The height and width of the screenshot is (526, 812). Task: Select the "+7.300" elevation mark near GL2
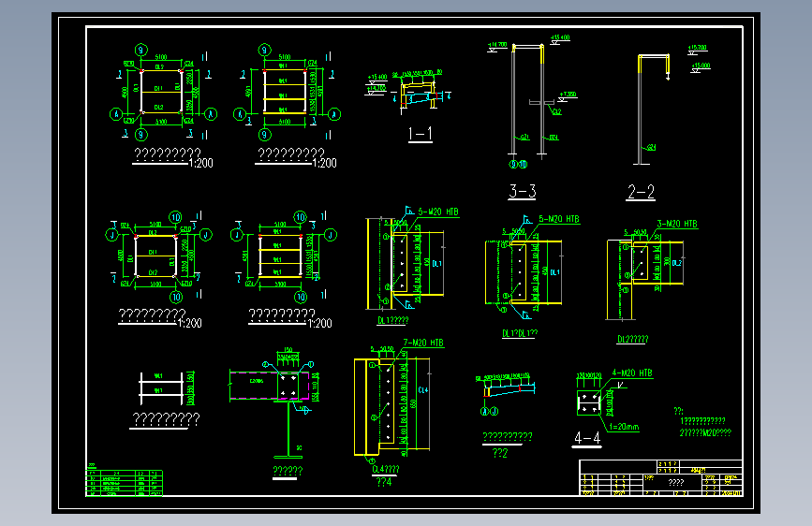(568, 95)
